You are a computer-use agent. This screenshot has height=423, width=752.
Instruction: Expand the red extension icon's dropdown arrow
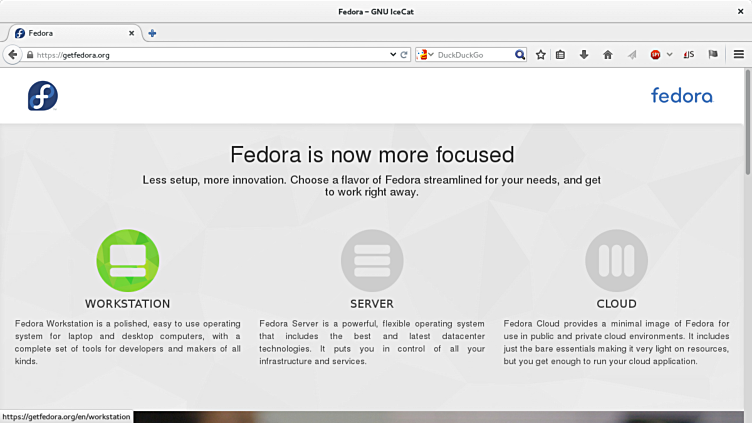click(x=669, y=55)
